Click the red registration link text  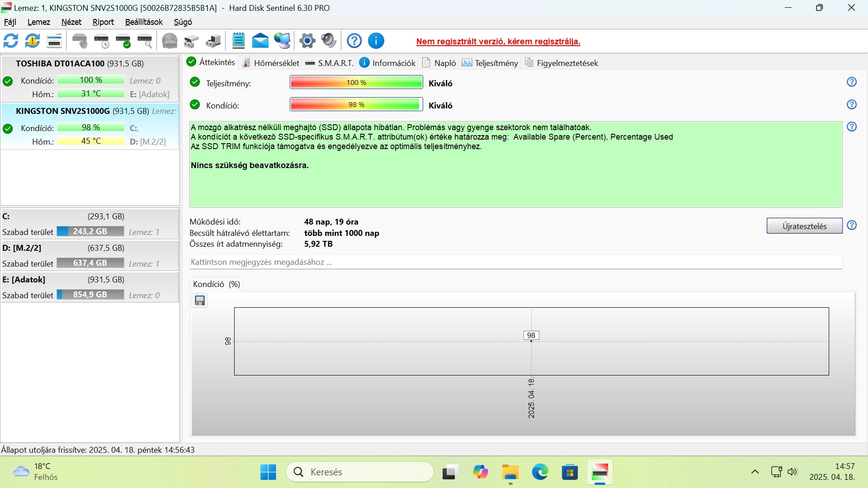pyautogui.click(x=498, y=42)
